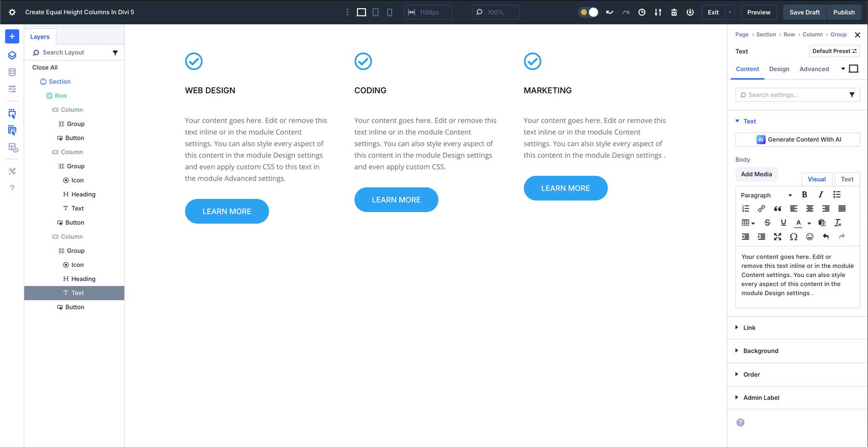Click Close All in the Layers panel
The image size is (868, 447).
pos(45,68)
